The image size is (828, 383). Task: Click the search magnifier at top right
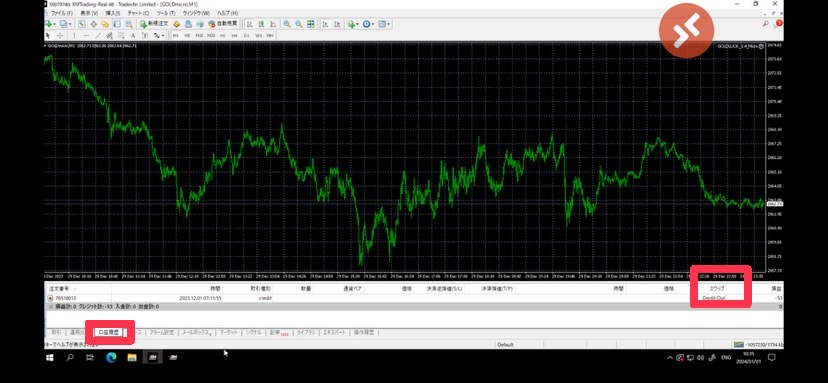pos(765,24)
